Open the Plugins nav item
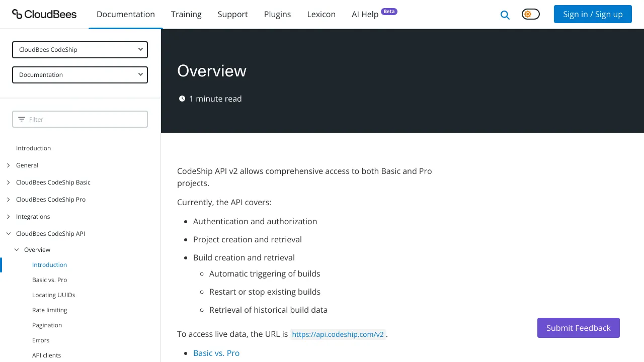This screenshot has width=644, height=362. click(x=277, y=14)
